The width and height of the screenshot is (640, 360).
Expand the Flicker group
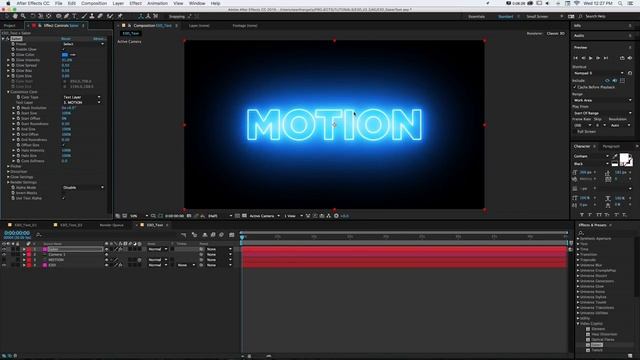click(x=8, y=166)
